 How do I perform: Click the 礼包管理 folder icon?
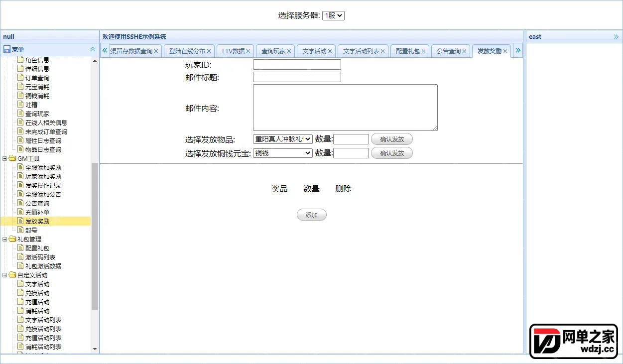tap(12, 239)
